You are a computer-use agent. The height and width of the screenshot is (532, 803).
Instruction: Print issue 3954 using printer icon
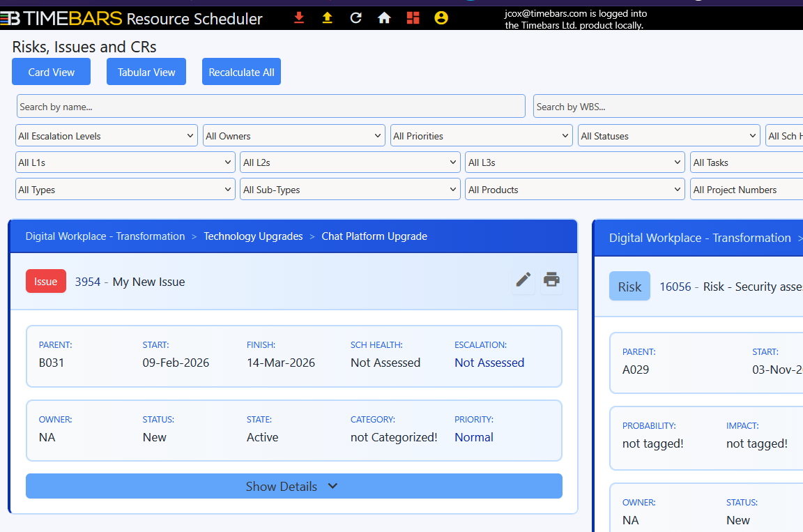pyautogui.click(x=551, y=280)
